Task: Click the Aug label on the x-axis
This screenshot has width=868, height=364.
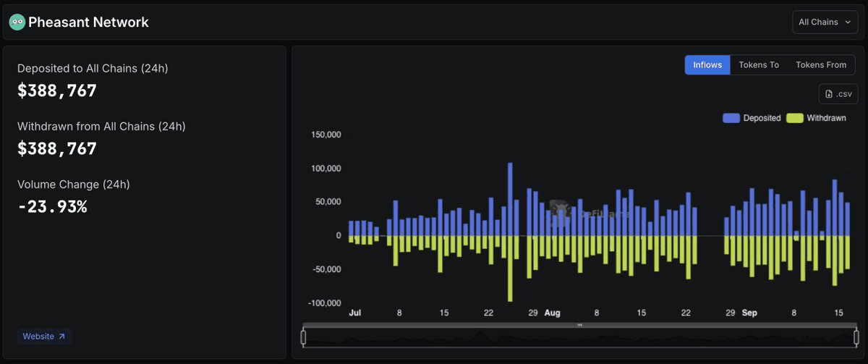Action: pyautogui.click(x=552, y=313)
